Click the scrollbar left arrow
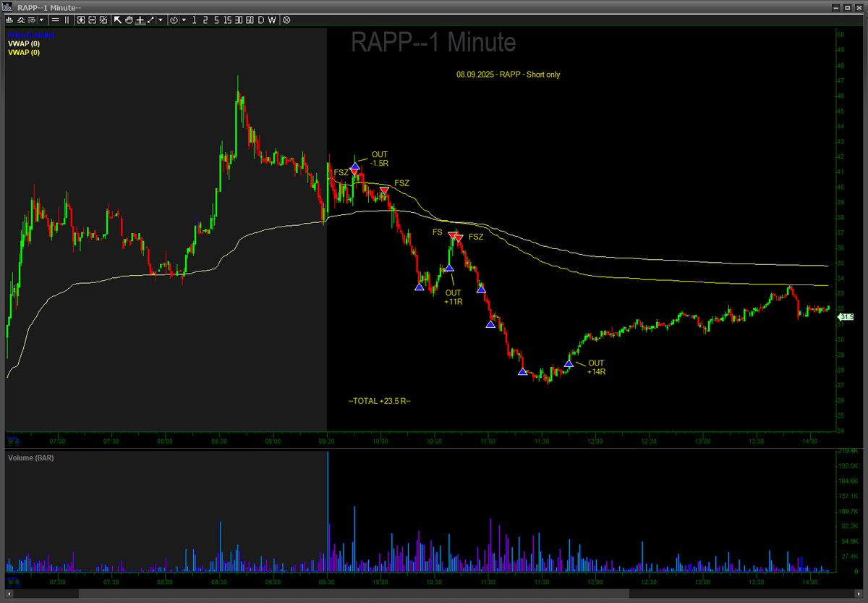The width and height of the screenshot is (868, 603). point(8,594)
